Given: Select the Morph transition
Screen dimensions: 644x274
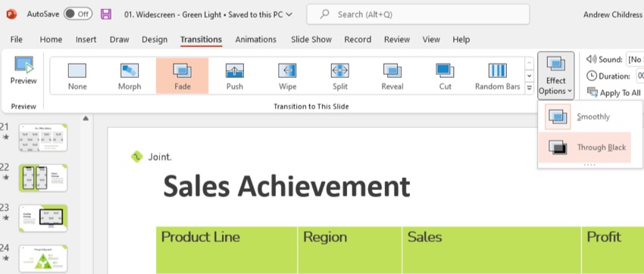Looking at the screenshot, I should coord(130,76).
